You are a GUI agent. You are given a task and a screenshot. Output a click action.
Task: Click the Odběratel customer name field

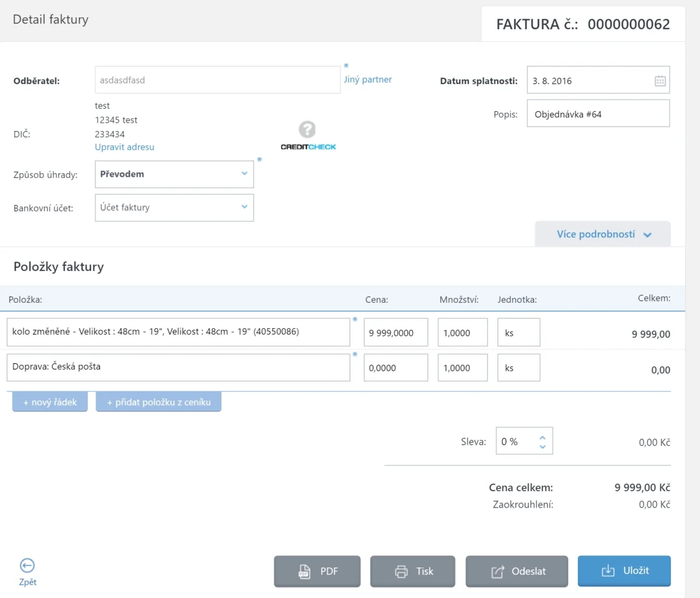217,80
